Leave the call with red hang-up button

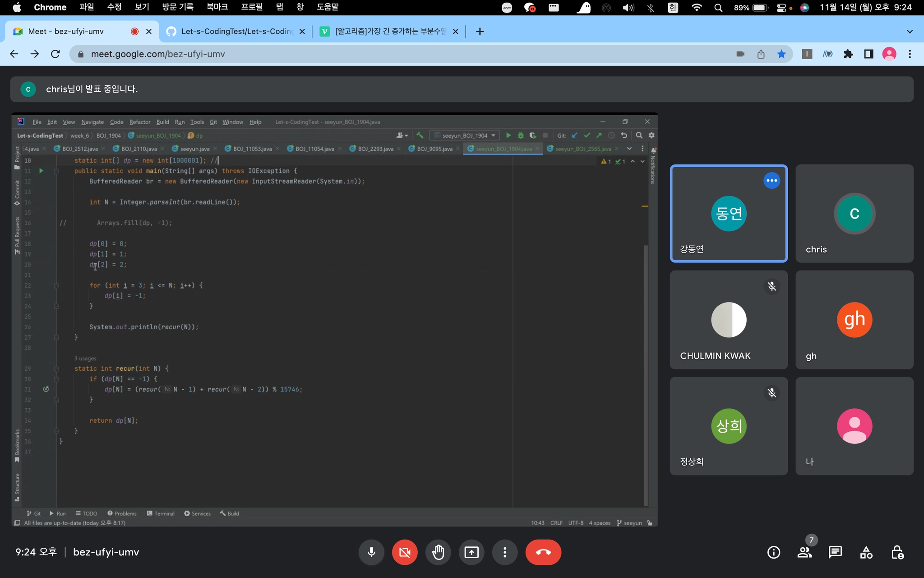(x=543, y=552)
